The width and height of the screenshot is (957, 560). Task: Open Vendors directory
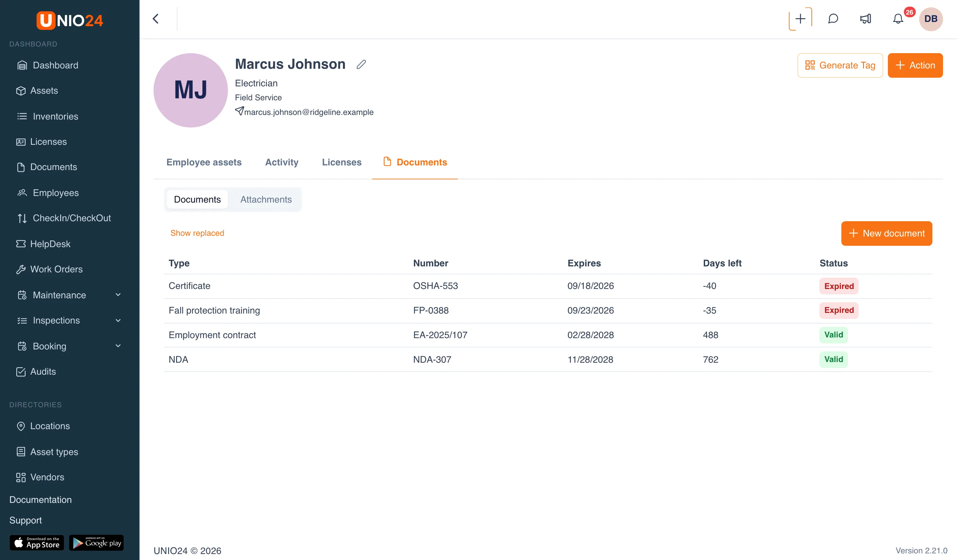pyautogui.click(x=40, y=477)
